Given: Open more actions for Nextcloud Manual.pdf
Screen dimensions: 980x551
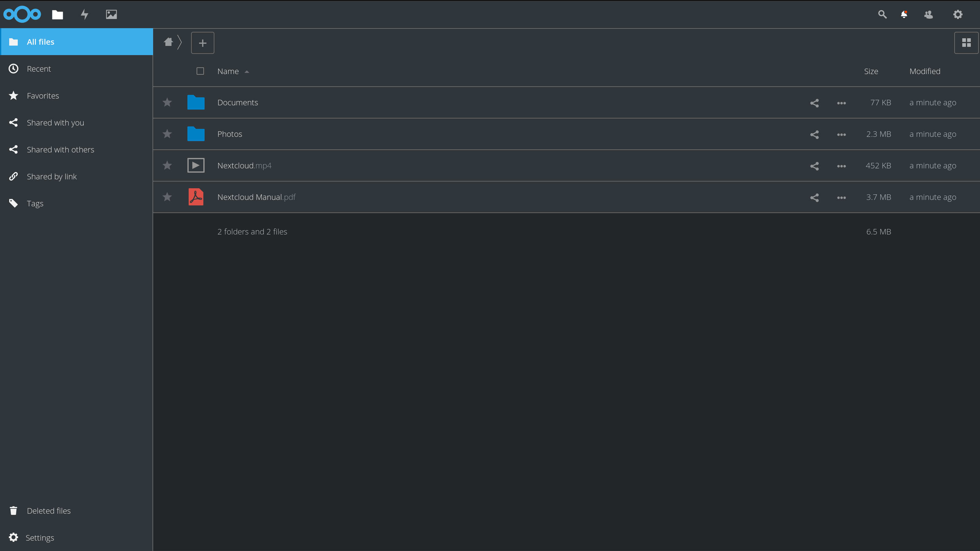Looking at the screenshot, I should click(x=842, y=198).
